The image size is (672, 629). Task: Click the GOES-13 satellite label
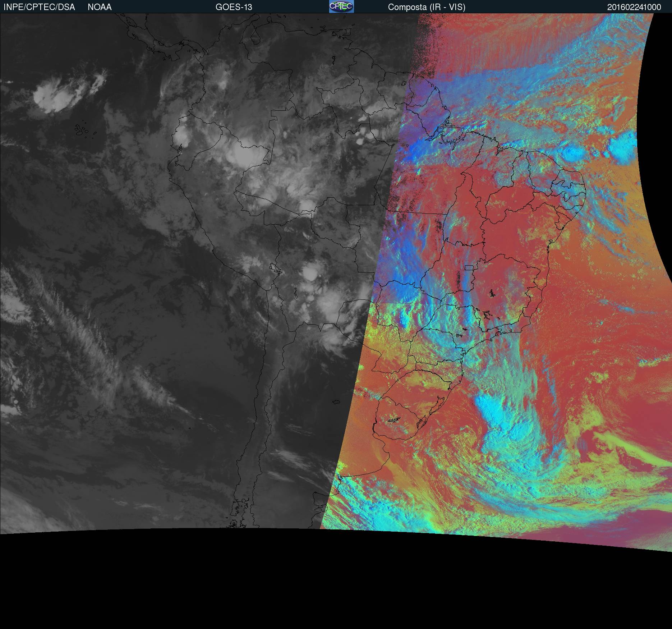pos(234,7)
